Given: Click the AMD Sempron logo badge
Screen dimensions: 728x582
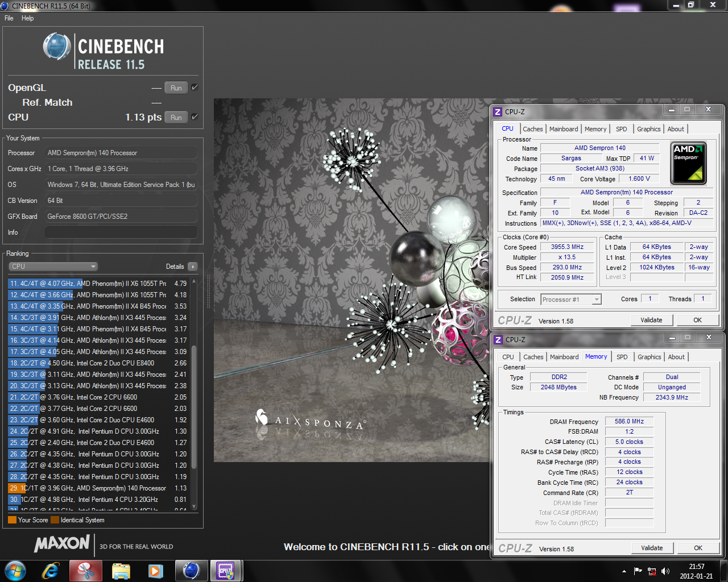Looking at the screenshot, I should point(688,163).
